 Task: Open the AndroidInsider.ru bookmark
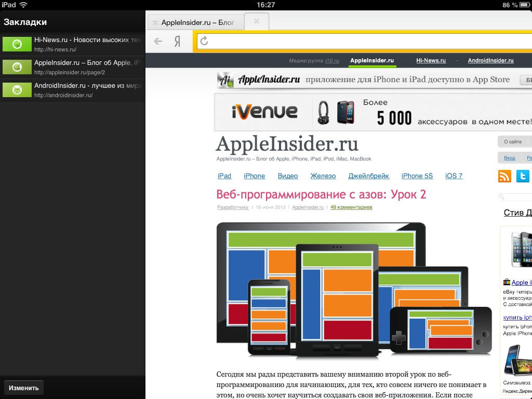[73, 90]
